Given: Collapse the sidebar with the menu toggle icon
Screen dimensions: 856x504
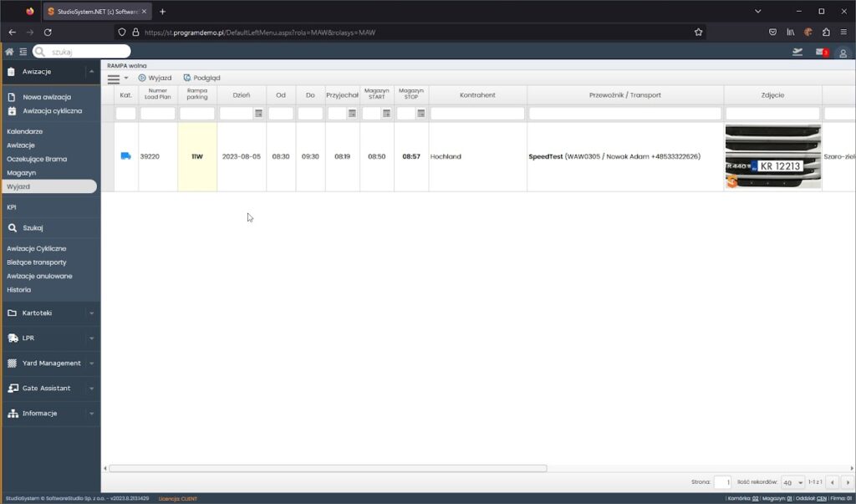Looking at the screenshot, I should coord(23,52).
